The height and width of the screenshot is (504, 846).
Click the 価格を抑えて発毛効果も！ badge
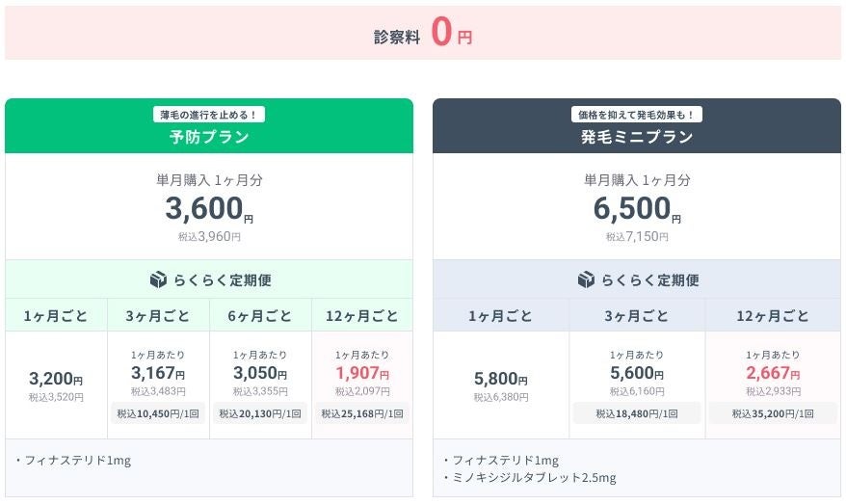click(x=637, y=115)
